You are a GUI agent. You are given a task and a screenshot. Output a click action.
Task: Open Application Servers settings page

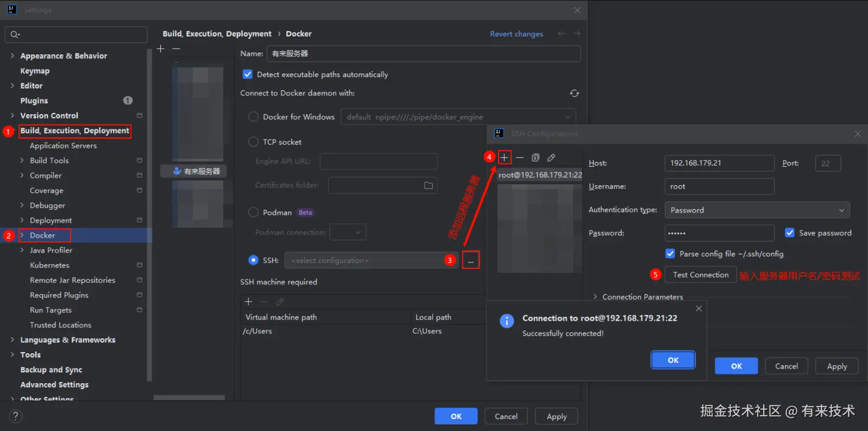tap(64, 146)
